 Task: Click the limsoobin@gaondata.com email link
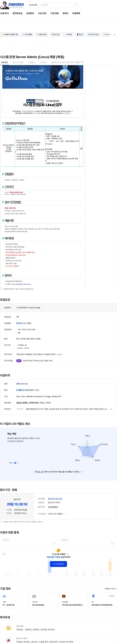(x=21, y=284)
